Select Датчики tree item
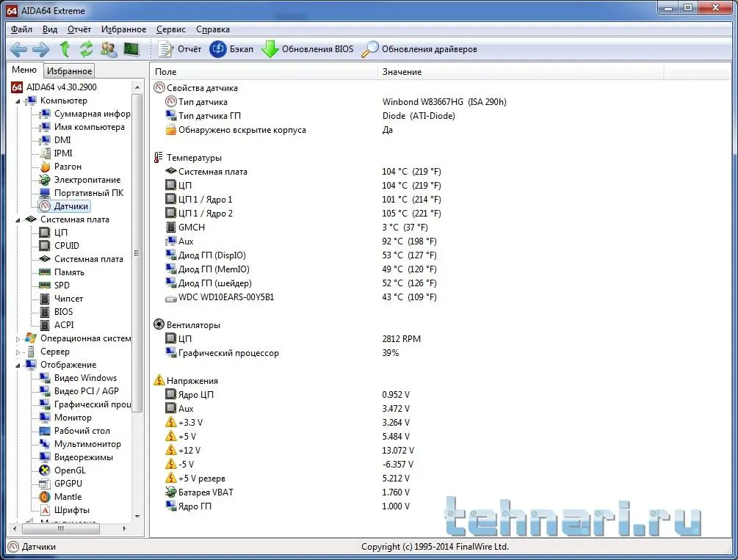 (64, 206)
